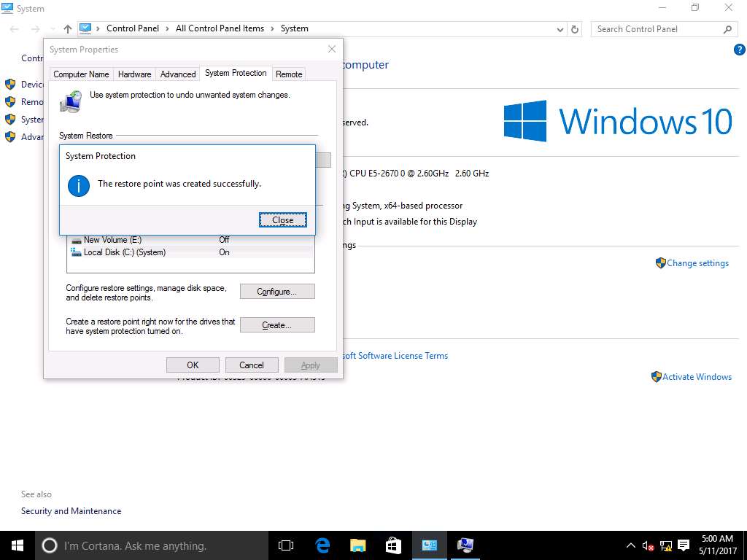Open File Explorer from the taskbar
The width and height of the screenshot is (747, 560).
(x=357, y=545)
